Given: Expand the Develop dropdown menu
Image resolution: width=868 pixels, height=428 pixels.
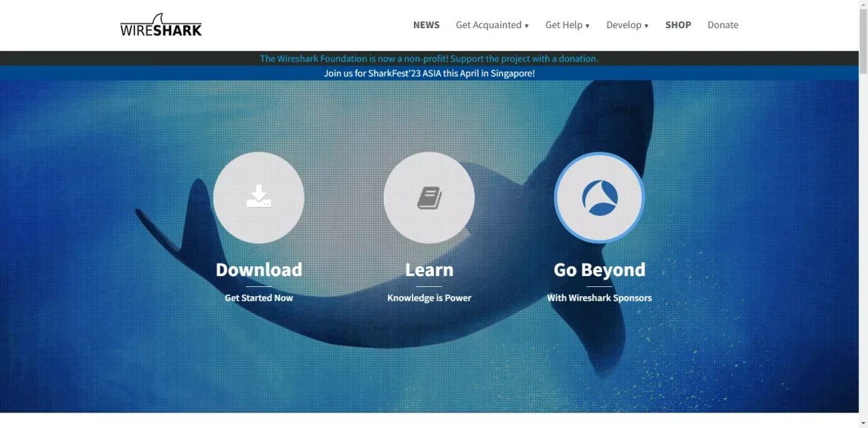Looking at the screenshot, I should click(x=627, y=25).
